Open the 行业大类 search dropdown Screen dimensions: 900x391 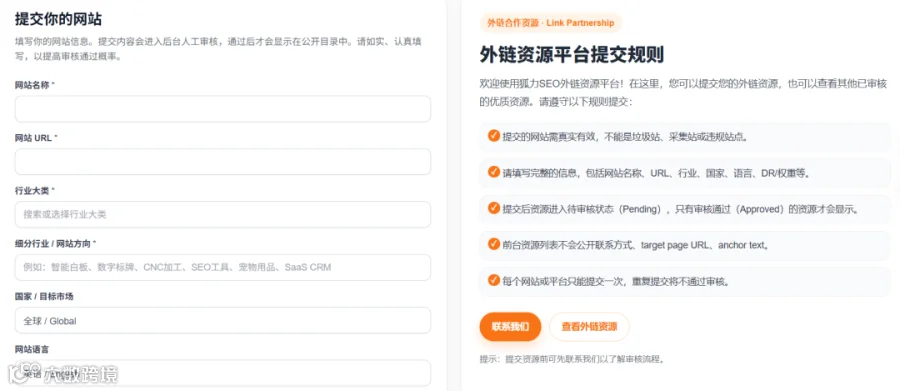(x=223, y=214)
